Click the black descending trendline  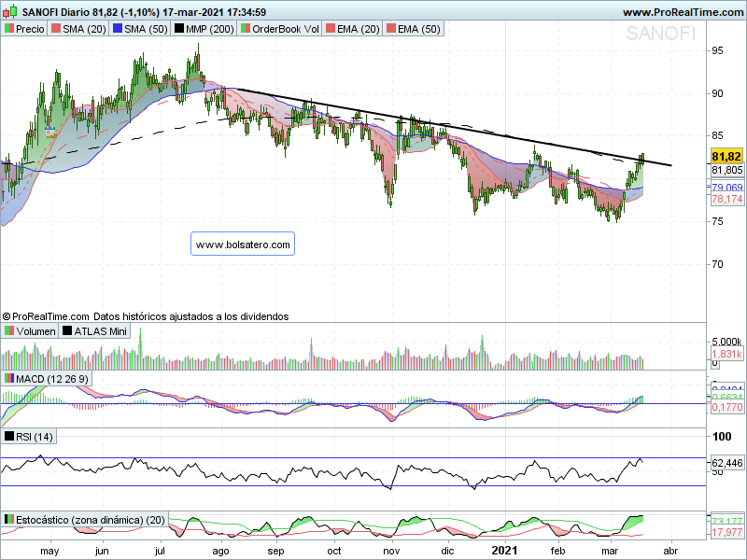[453, 127]
